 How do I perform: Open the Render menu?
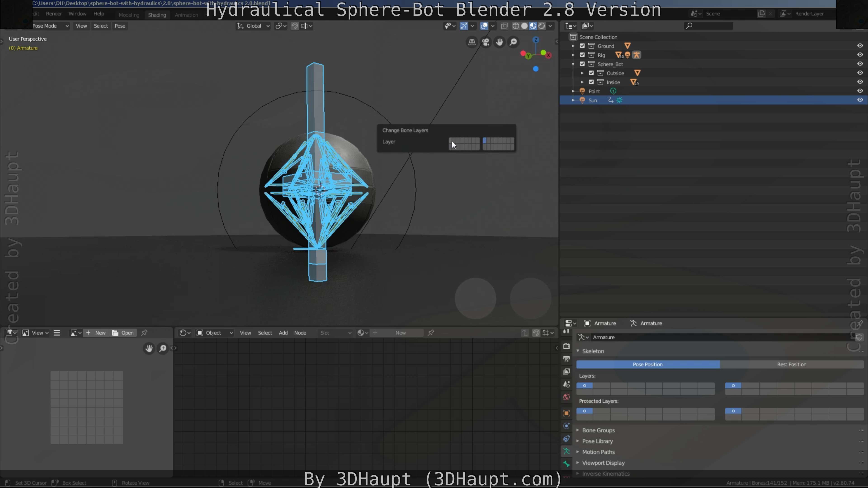point(54,14)
